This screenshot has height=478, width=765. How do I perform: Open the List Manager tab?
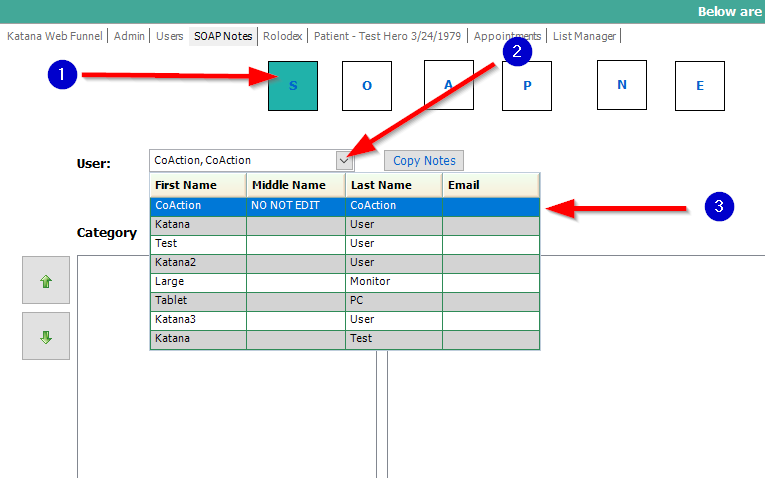click(x=584, y=36)
